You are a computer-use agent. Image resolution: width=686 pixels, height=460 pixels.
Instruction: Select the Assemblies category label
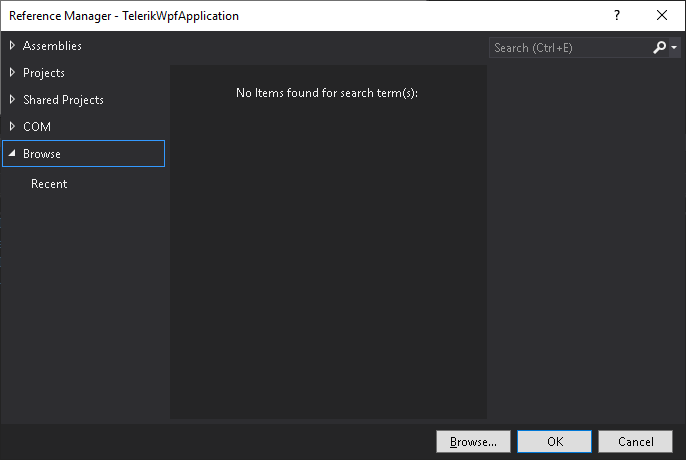(x=52, y=46)
